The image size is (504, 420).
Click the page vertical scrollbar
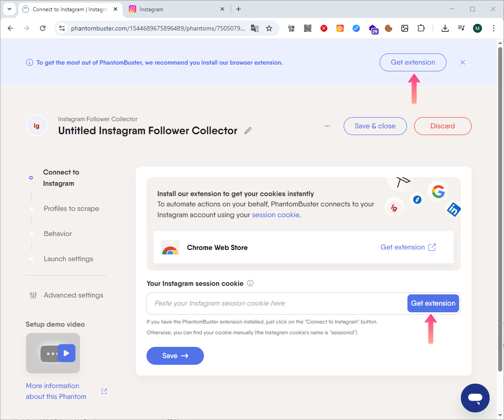(x=500, y=209)
